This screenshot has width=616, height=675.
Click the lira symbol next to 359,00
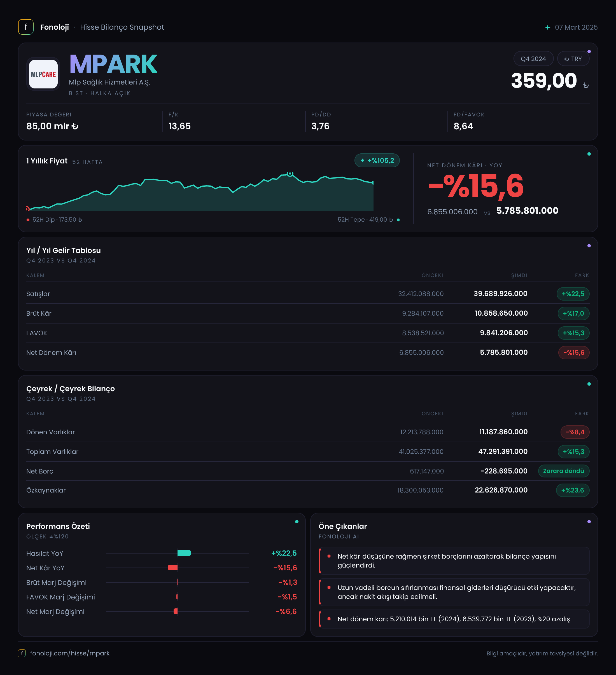tap(586, 85)
